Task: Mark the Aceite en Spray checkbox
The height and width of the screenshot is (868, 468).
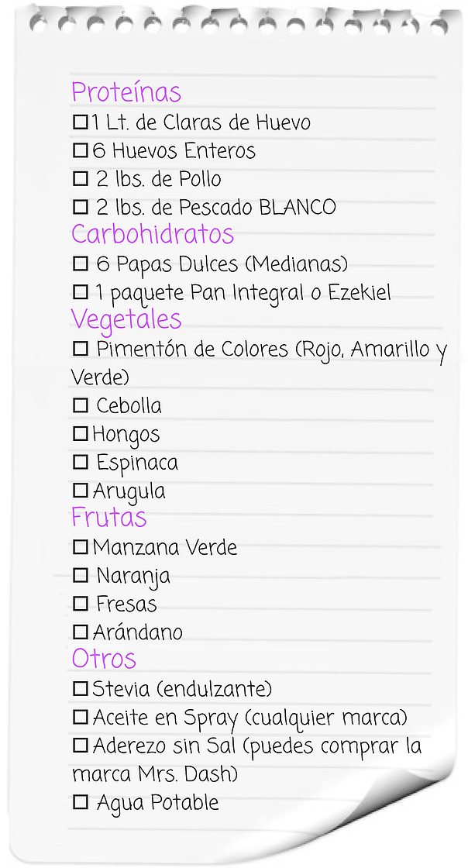Action: pyautogui.click(x=81, y=718)
